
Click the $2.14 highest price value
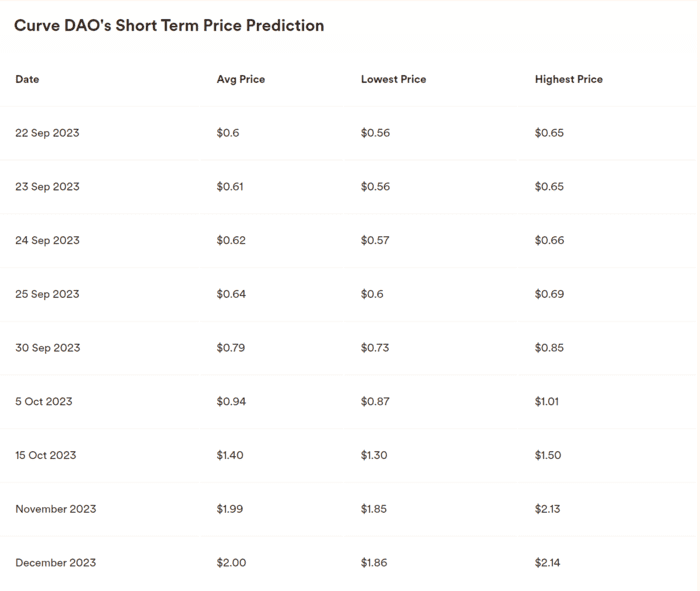pos(548,563)
